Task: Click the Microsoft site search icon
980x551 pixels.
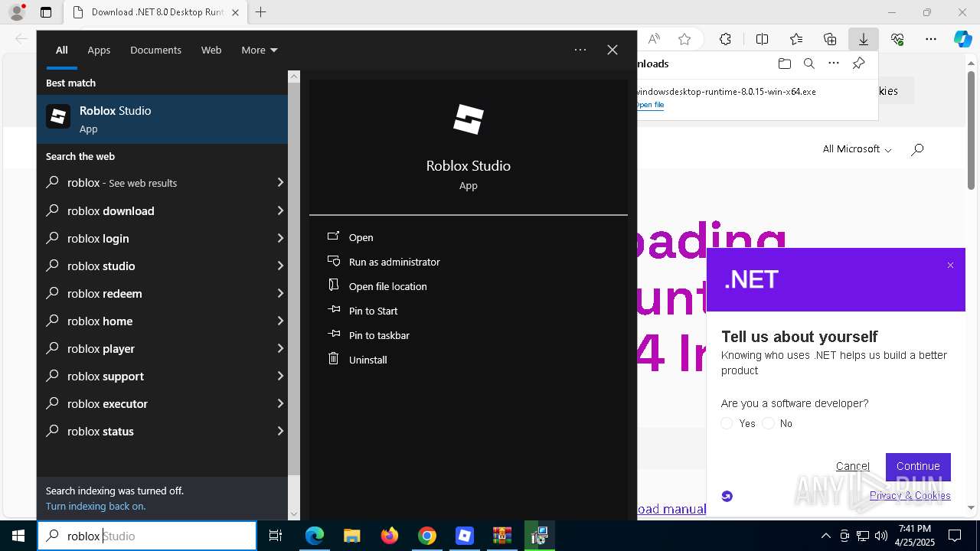Action: pos(917,149)
